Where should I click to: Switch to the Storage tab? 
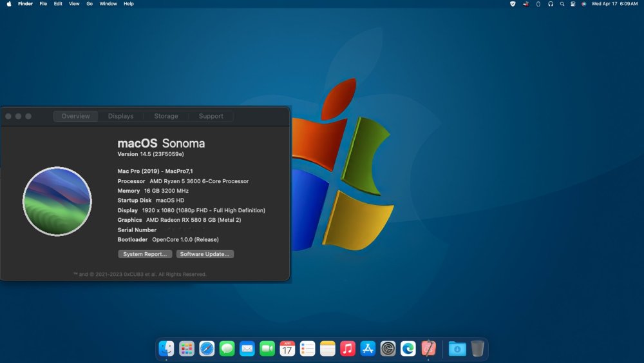pos(166,116)
